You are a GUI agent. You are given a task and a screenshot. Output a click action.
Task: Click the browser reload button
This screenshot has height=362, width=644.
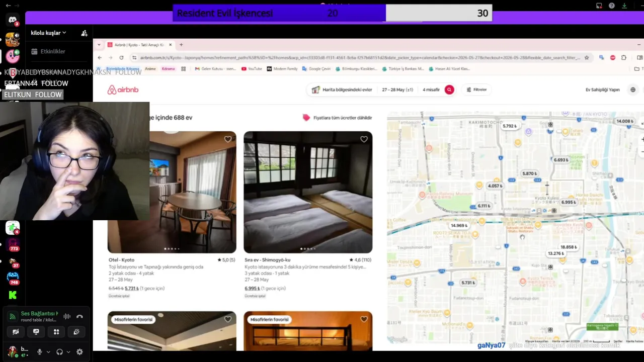121,58
